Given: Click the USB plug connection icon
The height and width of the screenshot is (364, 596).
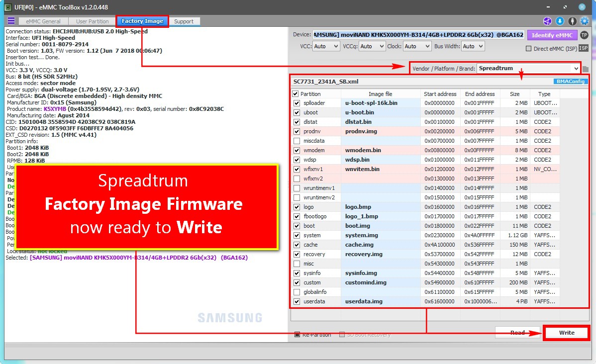Looking at the screenshot, I should [573, 21].
